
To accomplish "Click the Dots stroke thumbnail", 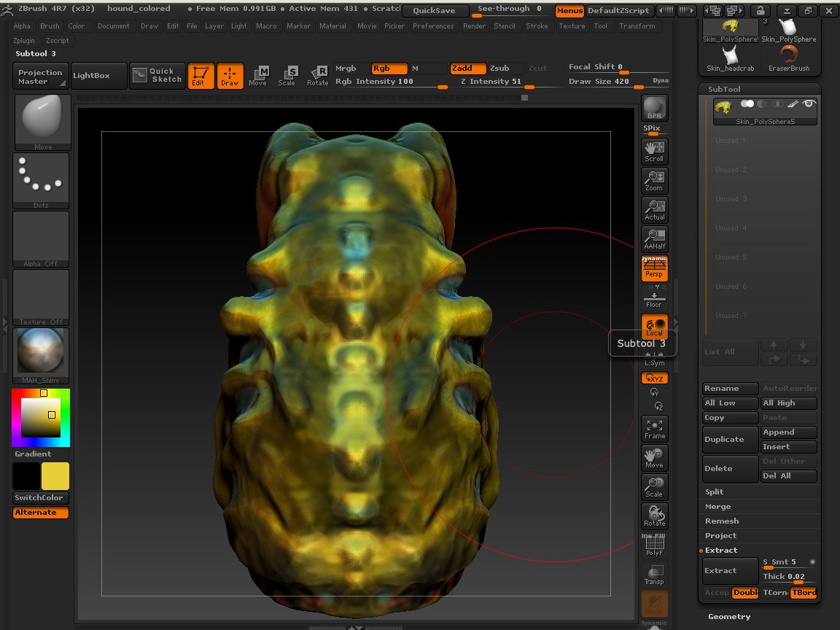I will coord(41,180).
